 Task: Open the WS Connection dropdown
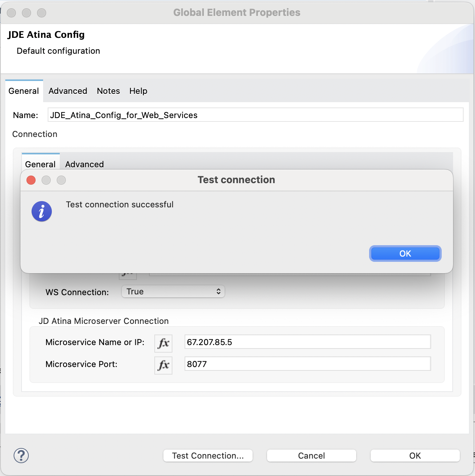(x=173, y=291)
